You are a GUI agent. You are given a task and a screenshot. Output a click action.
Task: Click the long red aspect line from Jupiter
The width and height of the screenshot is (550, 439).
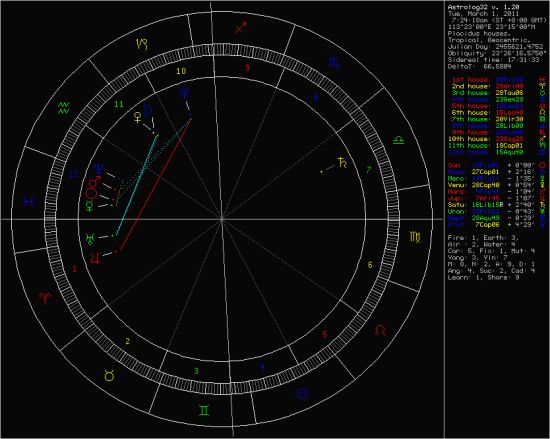(155, 186)
